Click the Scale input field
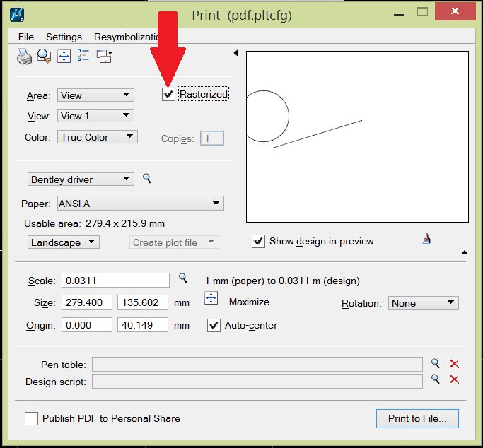This screenshot has height=448, width=483. click(115, 281)
